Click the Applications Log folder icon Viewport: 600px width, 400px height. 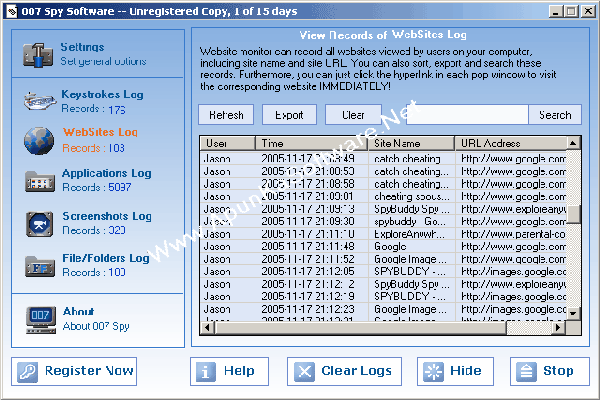click(x=40, y=181)
